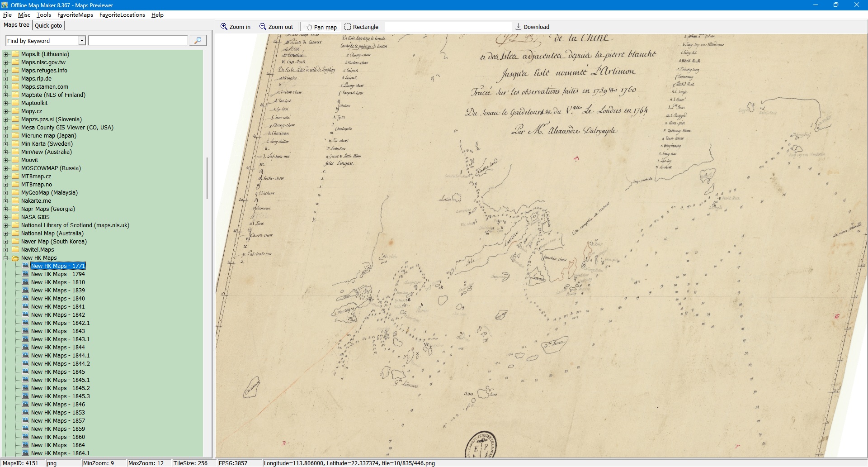Open the Find by Keyword dropdown
This screenshot has width=868, height=467.
[82, 41]
